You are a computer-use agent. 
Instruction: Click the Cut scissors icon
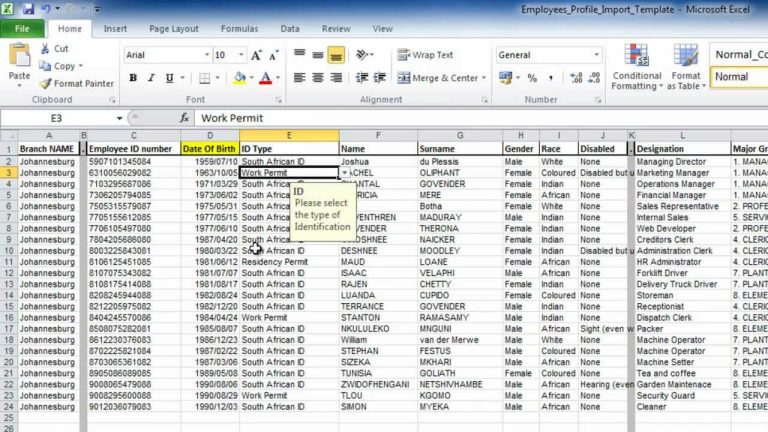click(x=47, y=48)
